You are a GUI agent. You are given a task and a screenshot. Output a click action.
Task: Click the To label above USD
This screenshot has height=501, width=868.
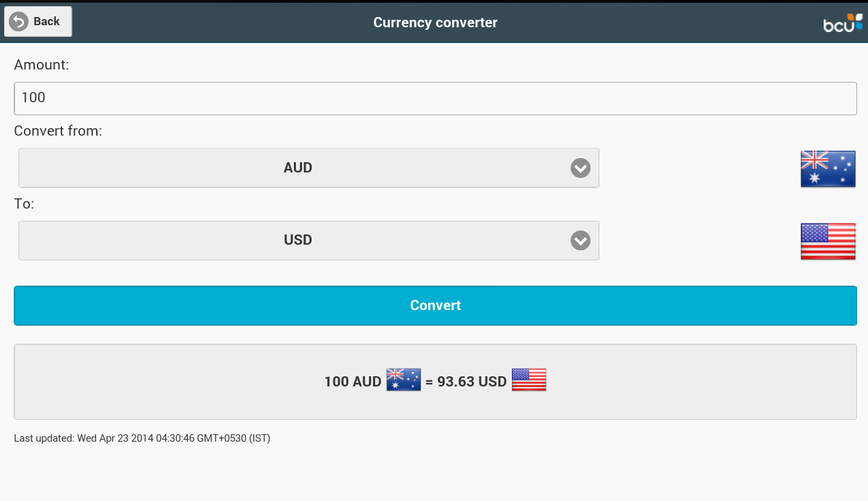[x=24, y=203]
